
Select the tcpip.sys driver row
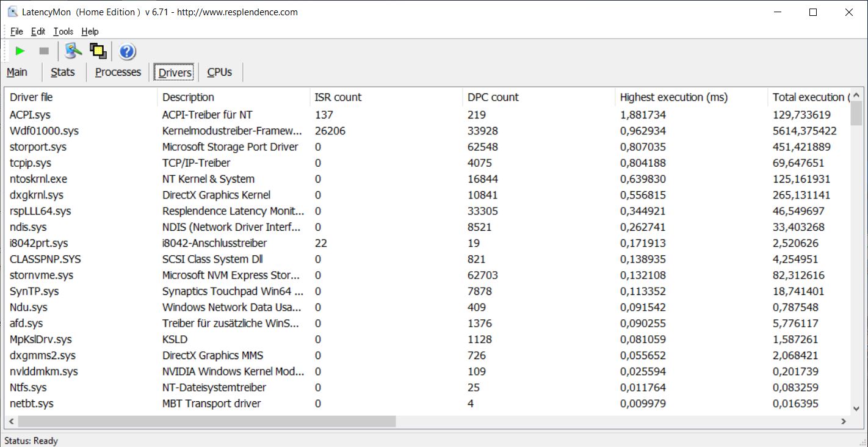point(427,163)
